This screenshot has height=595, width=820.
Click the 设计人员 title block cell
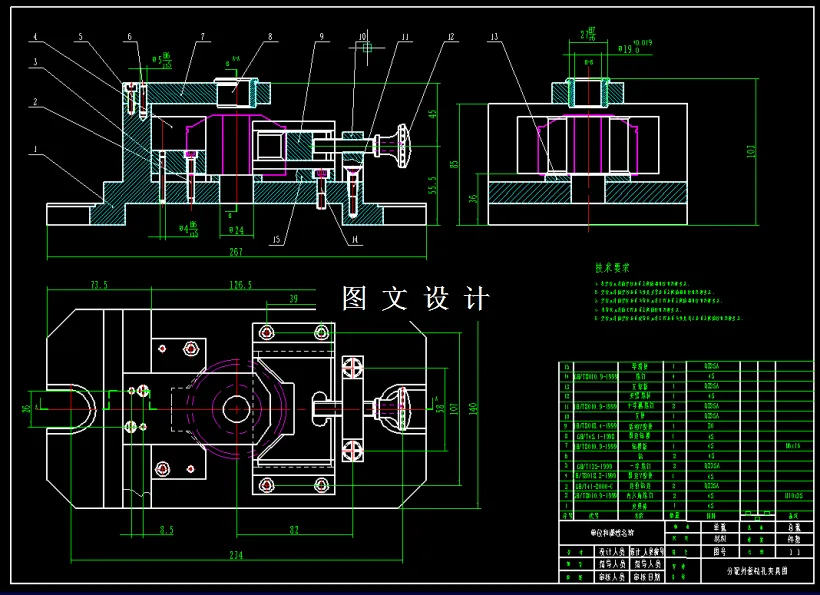[611, 551]
